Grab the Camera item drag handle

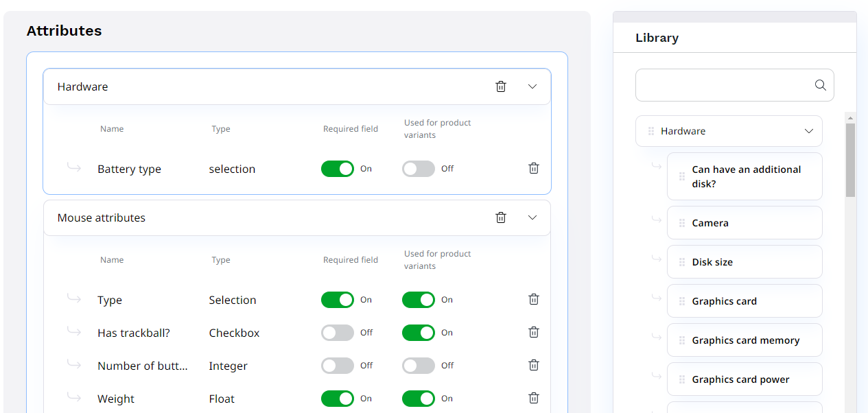[682, 223]
